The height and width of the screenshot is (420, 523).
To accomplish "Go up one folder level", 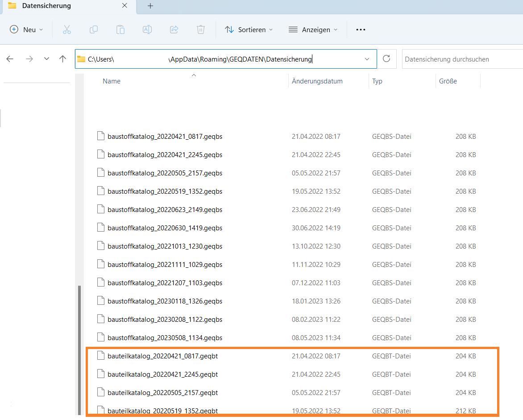I will point(63,59).
